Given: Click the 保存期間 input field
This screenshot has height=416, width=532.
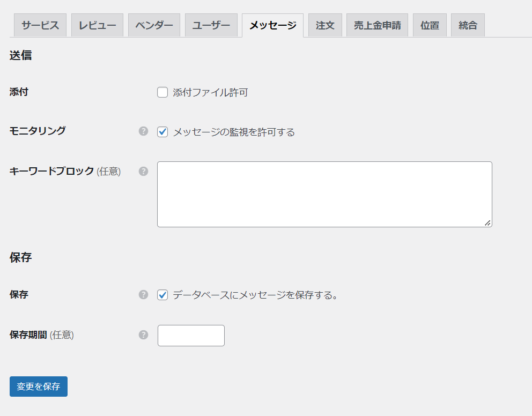Looking at the screenshot, I should (191, 336).
